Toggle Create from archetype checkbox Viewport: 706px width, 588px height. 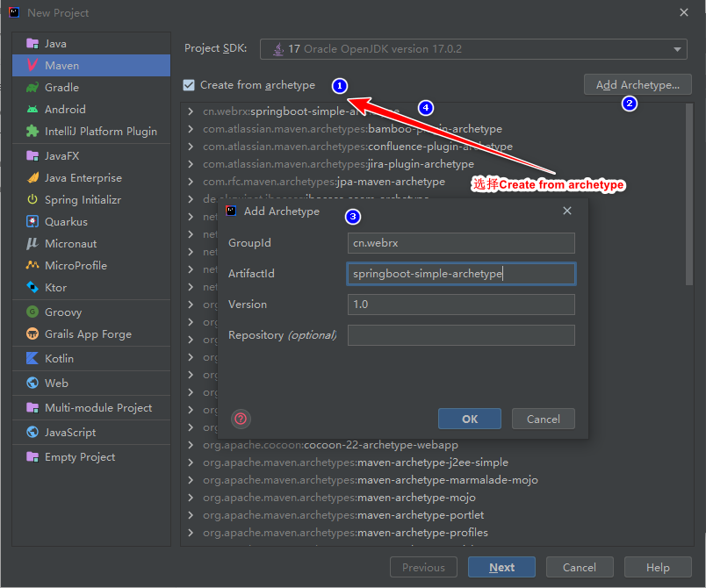pyautogui.click(x=189, y=85)
